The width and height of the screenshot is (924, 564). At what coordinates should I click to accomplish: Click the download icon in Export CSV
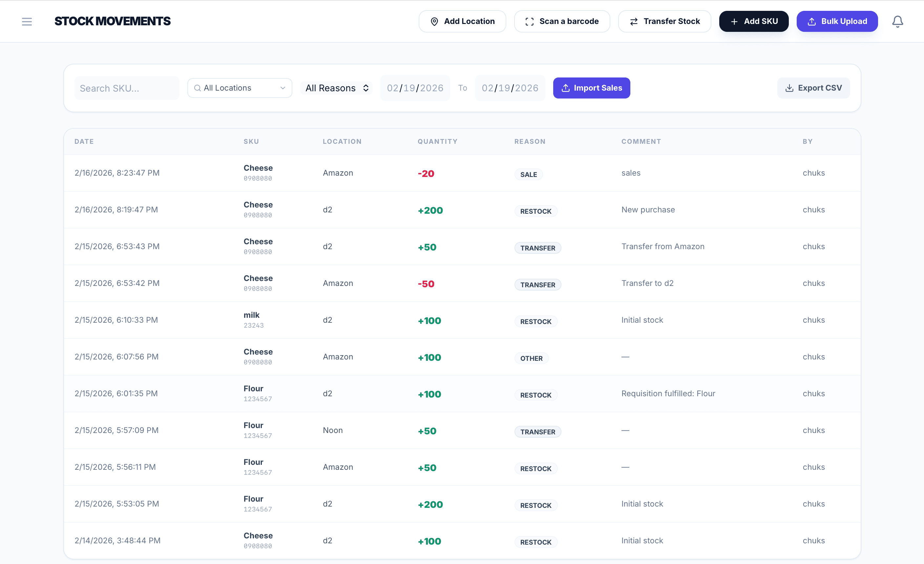point(789,88)
